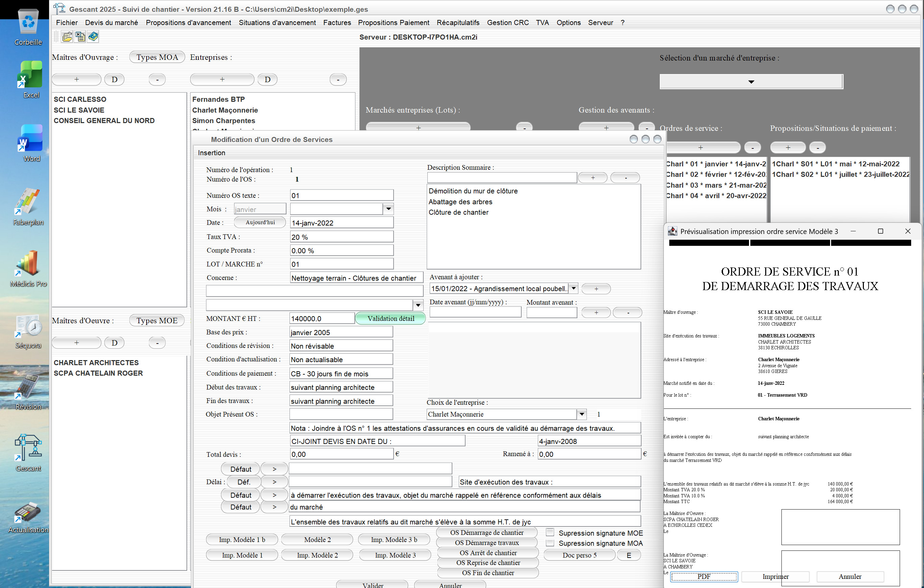The width and height of the screenshot is (924, 588).
Task: Click the Imp. Modèle 3 b button
Action: click(394, 540)
